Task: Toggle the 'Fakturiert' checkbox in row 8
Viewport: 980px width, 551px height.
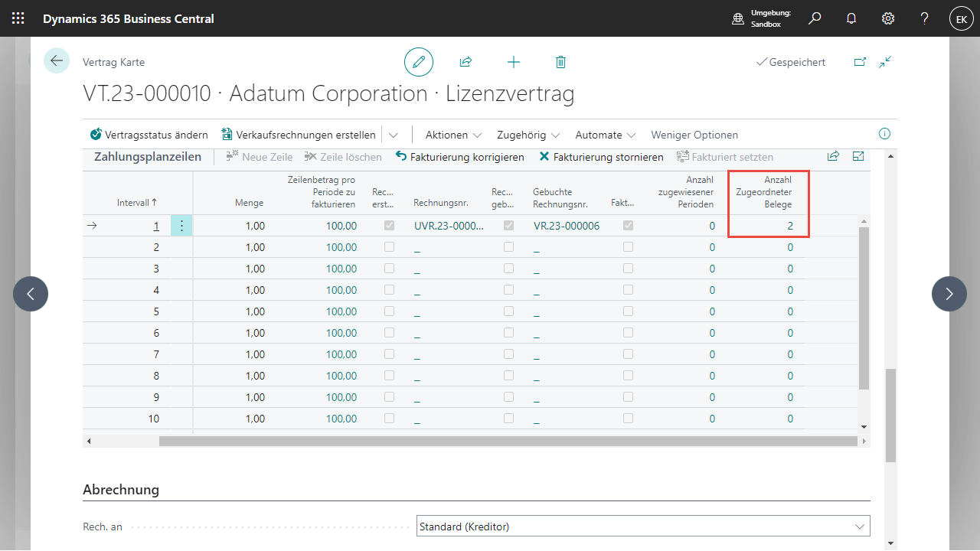Action: coord(629,376)
